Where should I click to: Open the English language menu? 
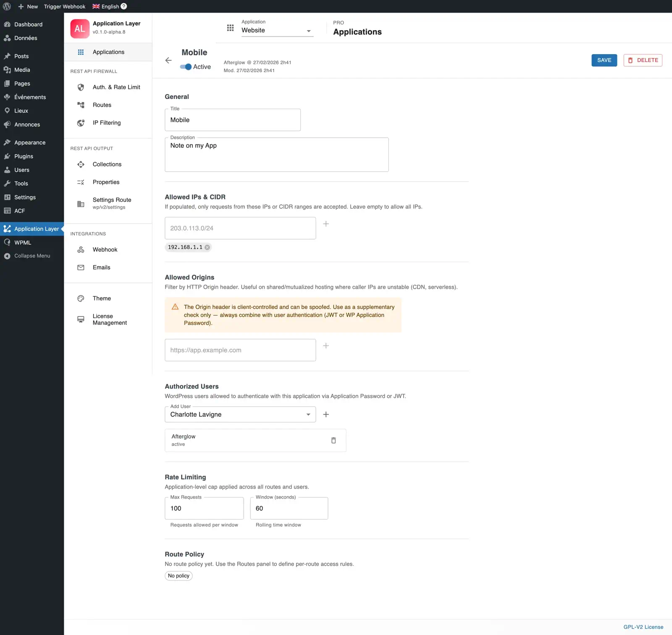pos(108,6)
